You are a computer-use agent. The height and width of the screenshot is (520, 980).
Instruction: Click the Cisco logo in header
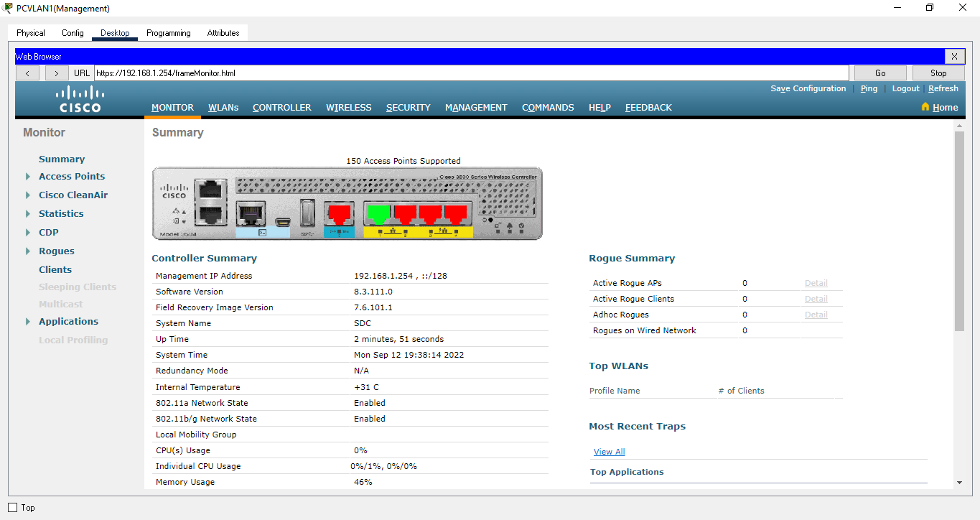[x=80, y=99]
